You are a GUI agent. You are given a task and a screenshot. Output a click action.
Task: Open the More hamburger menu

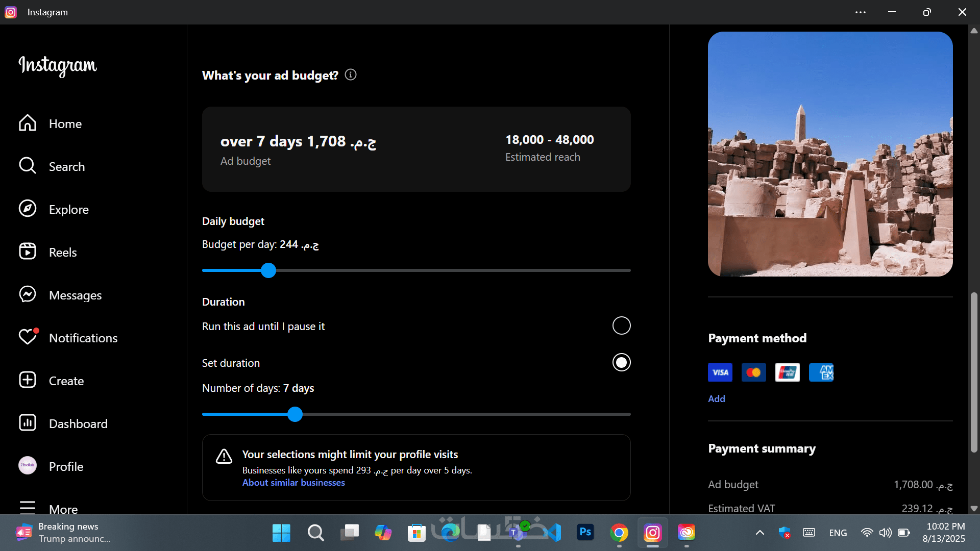point(28,508)
